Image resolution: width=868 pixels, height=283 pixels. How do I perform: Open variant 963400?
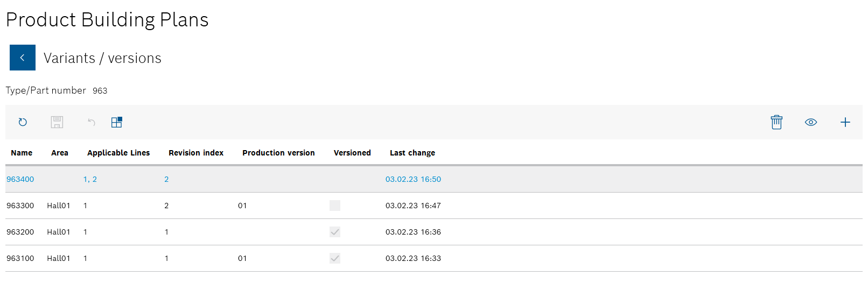pos(20,179)
